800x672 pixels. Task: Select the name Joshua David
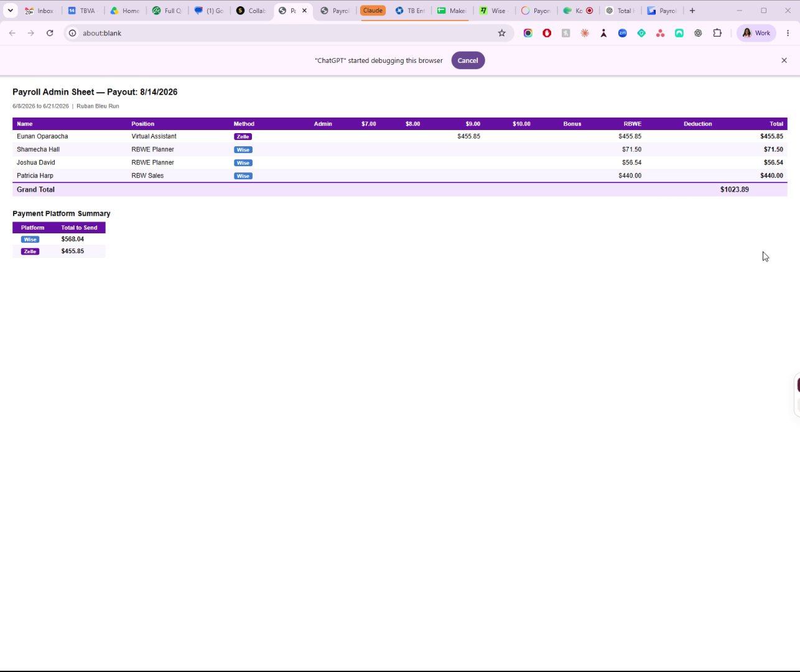pyautogui.click(x=36, y=162)
